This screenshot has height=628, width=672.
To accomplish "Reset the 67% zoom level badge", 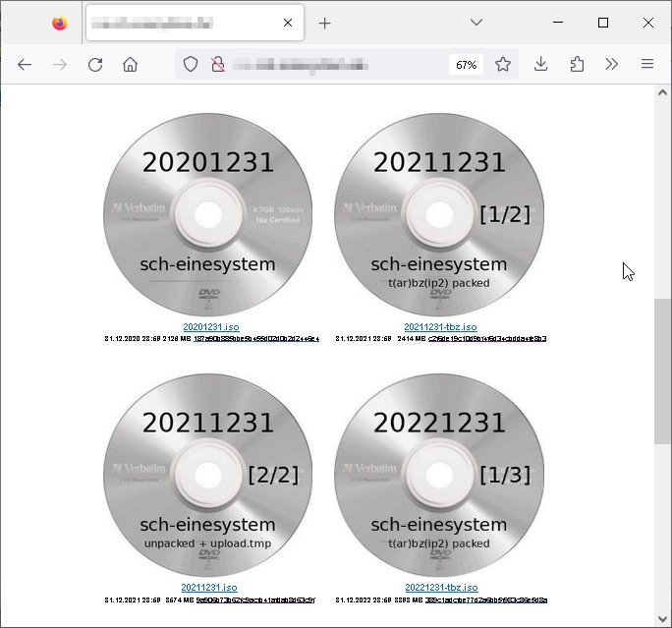I will coord(466,65).
